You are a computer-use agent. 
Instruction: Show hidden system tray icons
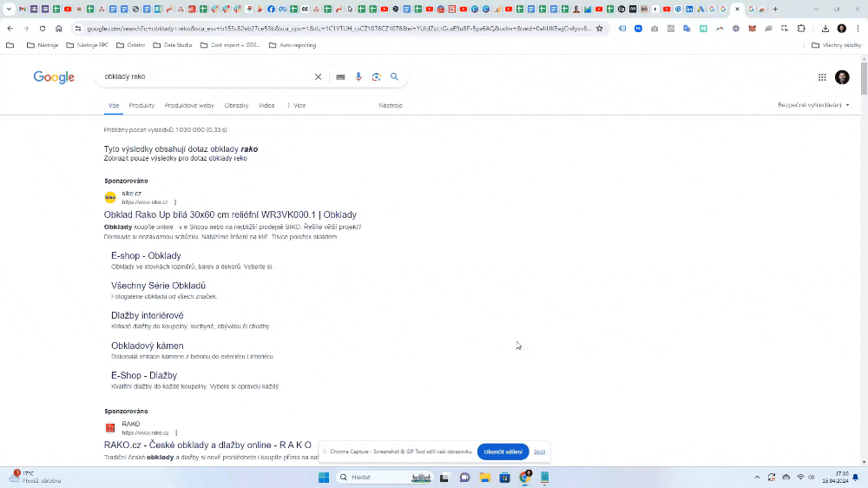757,478
